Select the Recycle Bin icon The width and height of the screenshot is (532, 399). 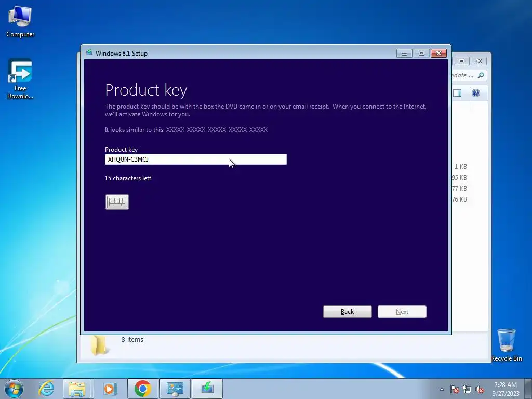click(507, 345)
